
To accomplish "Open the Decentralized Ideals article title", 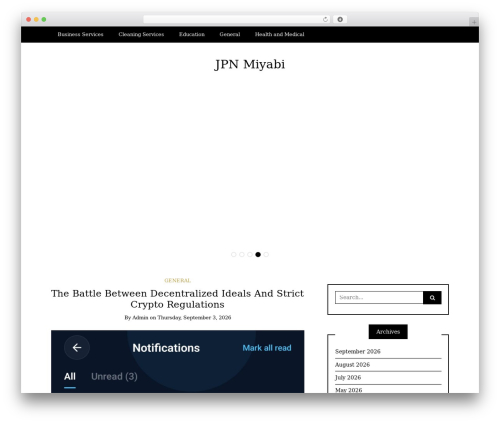I will [x=177, y=299].
